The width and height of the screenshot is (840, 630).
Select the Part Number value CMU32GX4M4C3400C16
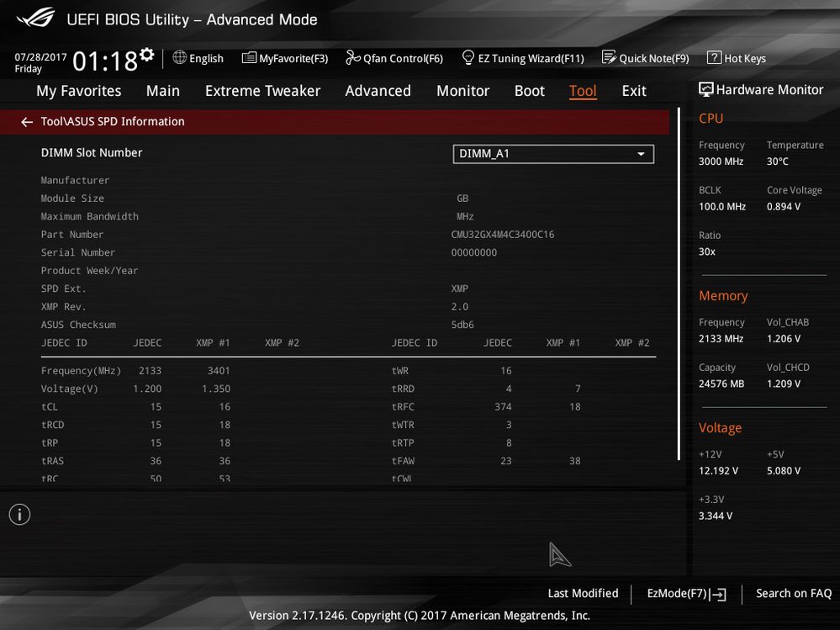pyautogui.click(x=503, y=235)
